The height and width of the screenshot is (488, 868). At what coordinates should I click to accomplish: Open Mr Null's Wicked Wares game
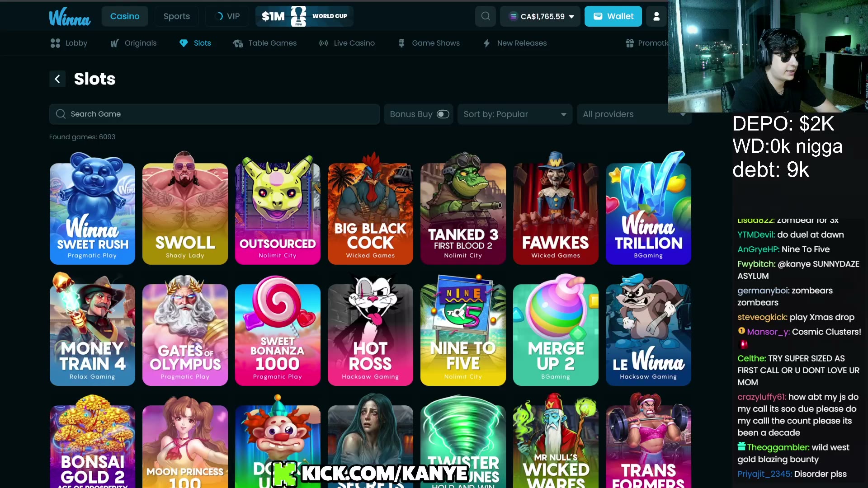(x=556, y=441)
